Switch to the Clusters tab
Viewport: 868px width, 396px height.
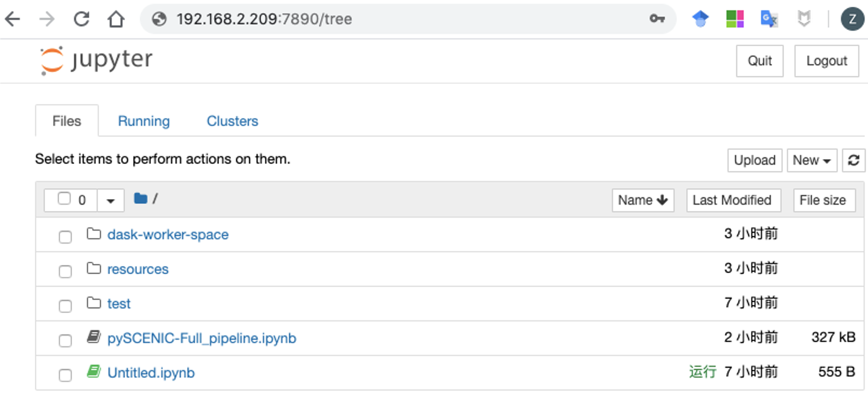pos(232,121)
